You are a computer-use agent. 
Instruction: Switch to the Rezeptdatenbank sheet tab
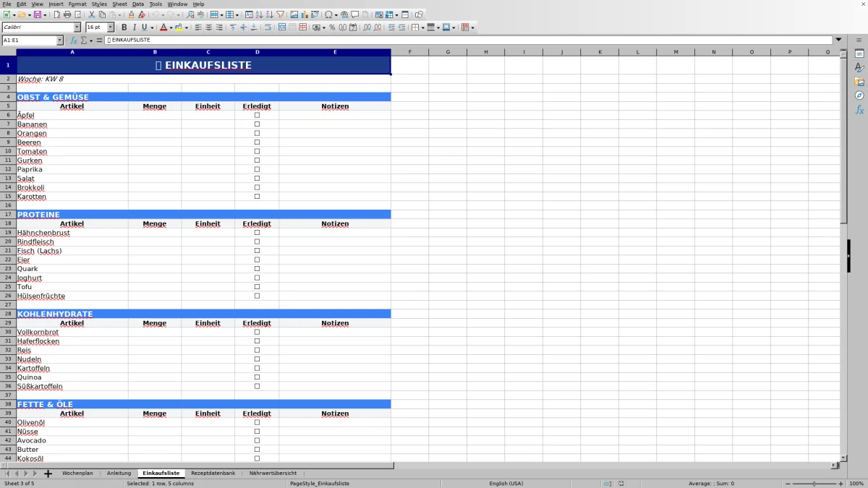point(213,473)
